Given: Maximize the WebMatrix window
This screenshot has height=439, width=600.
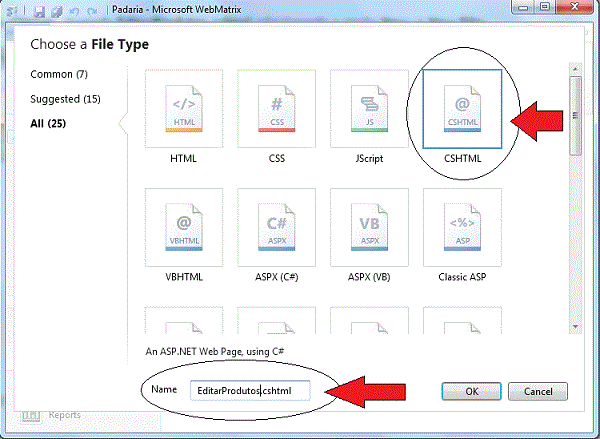Looking at the screenshot, I should (545, 7).
